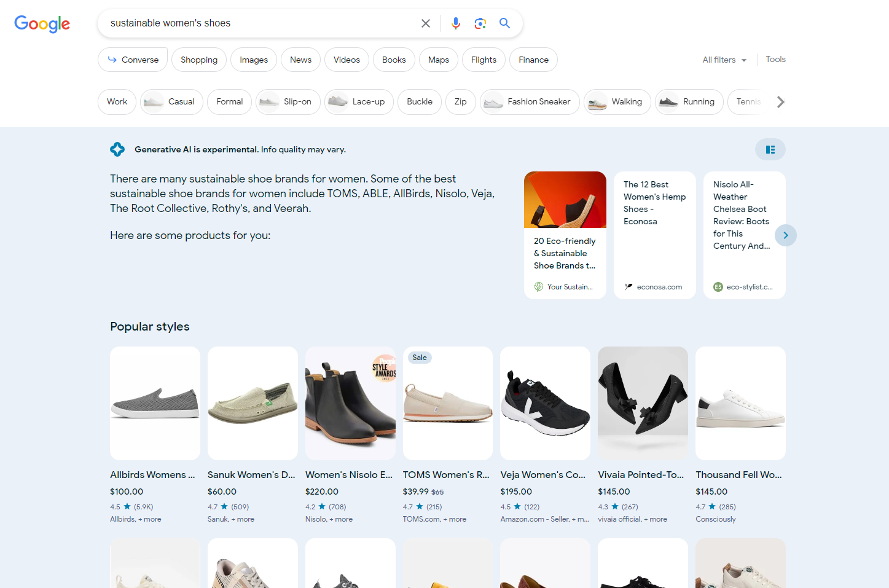
Task: Click the 'vivaia official, + more' seller text
Action: pyautogui.click(x=632, y=519)
